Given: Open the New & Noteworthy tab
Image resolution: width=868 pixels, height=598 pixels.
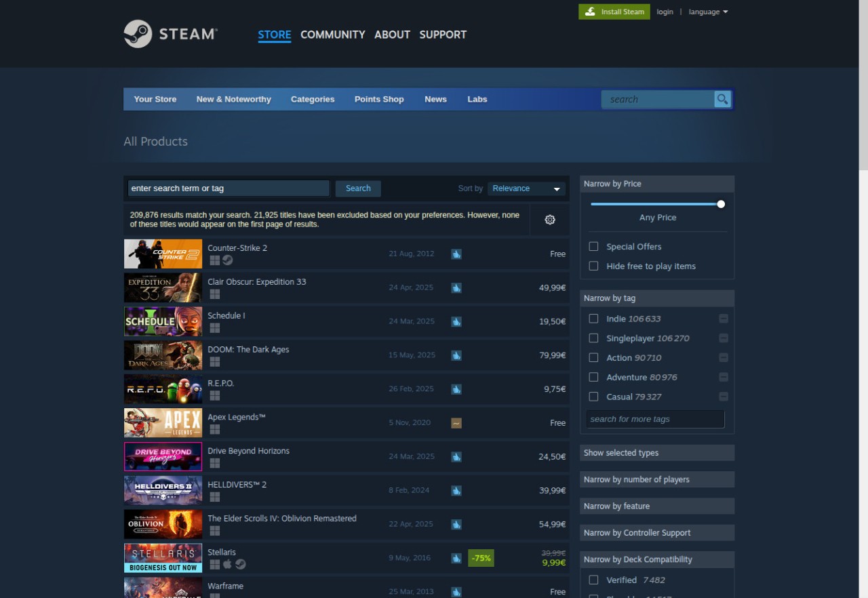Looking at the screenshot, I should click(234, 99).
